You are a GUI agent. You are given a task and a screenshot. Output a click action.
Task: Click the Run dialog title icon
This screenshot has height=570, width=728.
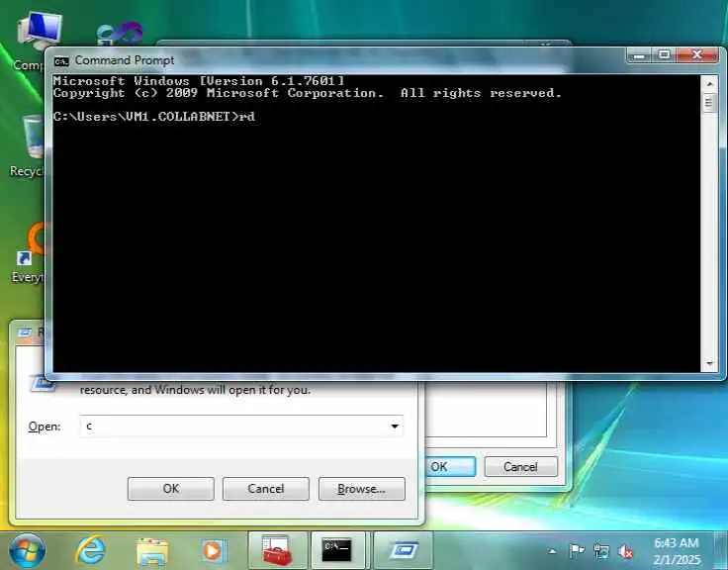point(25,332)
